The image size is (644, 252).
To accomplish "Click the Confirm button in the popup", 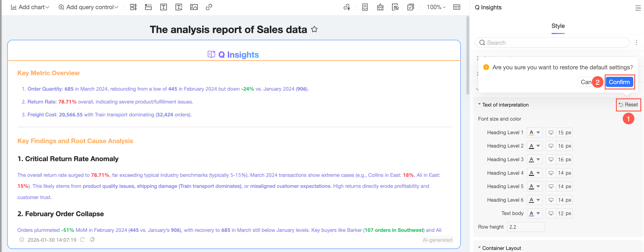I will 619,82.
